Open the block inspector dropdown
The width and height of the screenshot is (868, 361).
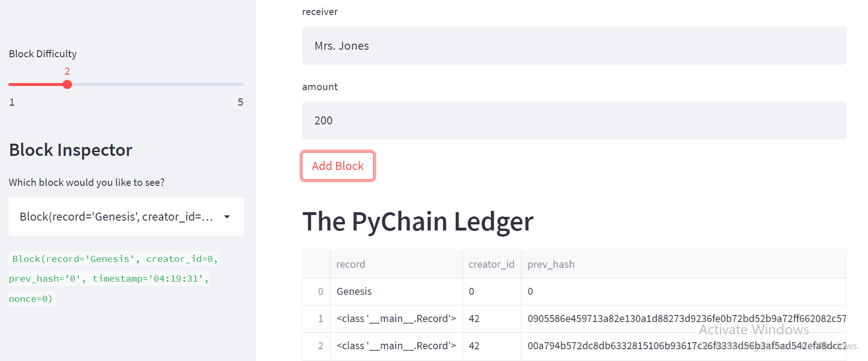(x=125, y=216)
